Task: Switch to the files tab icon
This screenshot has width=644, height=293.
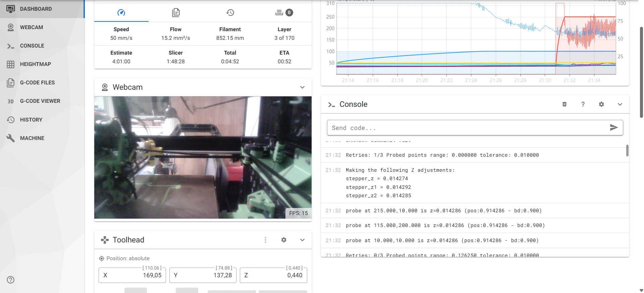Action: tap(176, 13)
